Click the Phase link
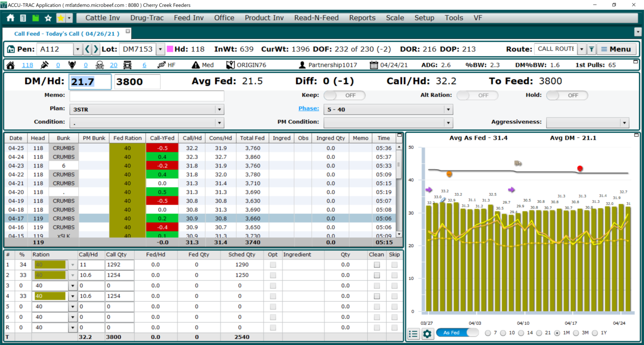 pyautogui.click(x=309, y=109)
